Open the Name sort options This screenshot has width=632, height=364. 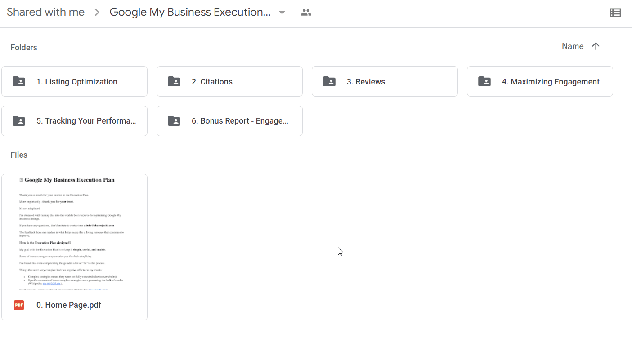coord(573,46)
